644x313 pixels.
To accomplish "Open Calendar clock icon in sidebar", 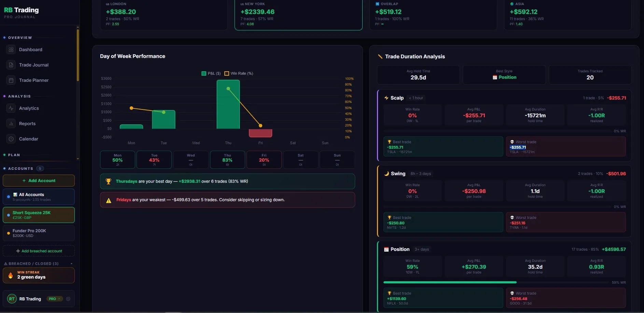I will pyautogui.click(x=11, y=139).
